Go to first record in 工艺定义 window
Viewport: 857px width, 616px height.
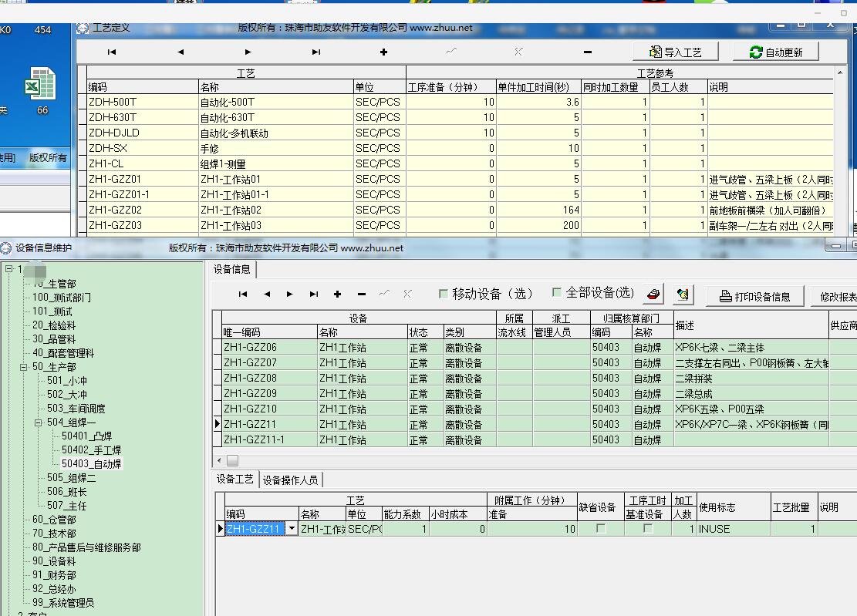pos(112,52)
